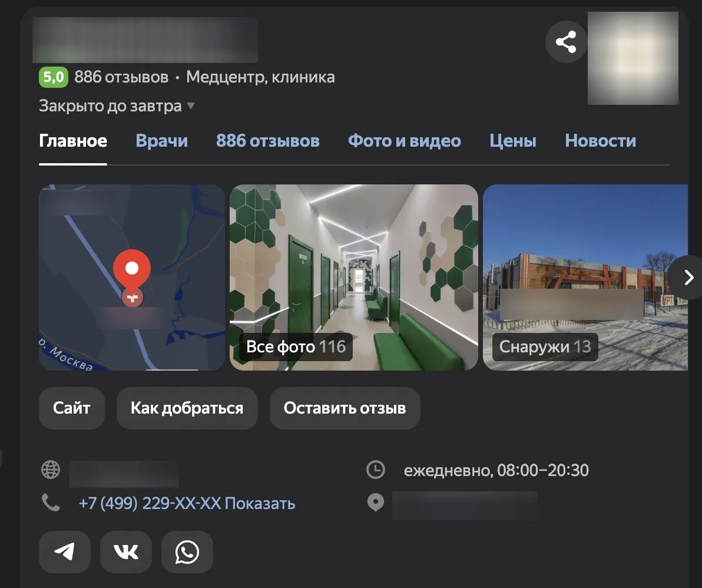The height and width of the screenshot is (588, 702).
Task: Click the clock hours icon
Action: 375,470
